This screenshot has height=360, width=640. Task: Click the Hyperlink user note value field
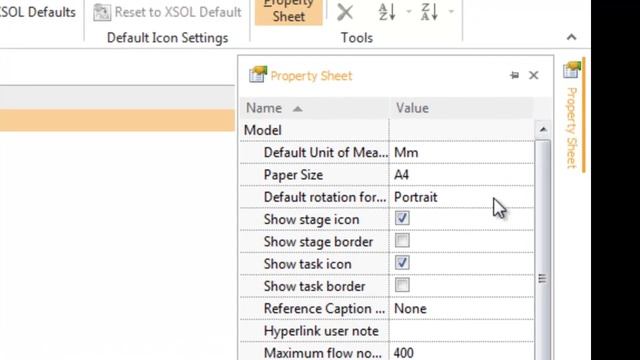462,331
